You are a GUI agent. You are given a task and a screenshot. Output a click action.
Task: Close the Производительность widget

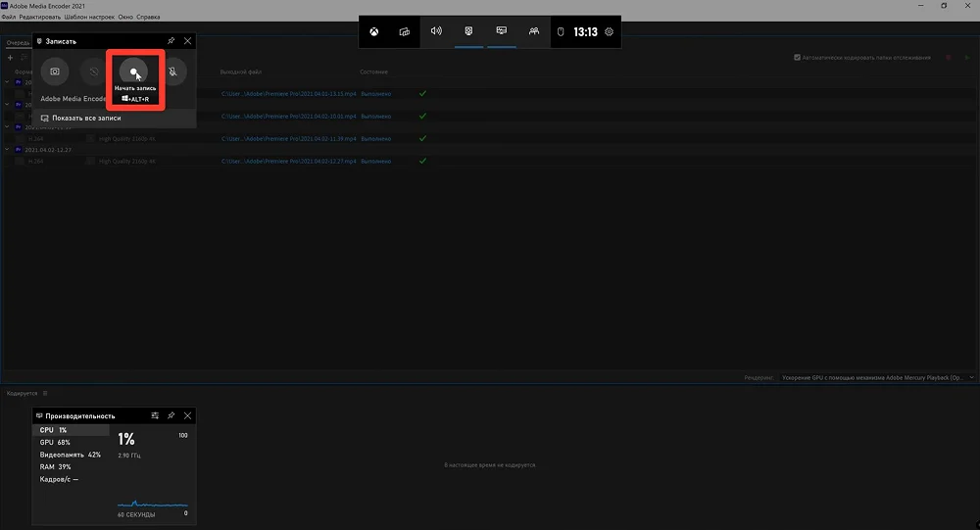[x=188, y=416]
